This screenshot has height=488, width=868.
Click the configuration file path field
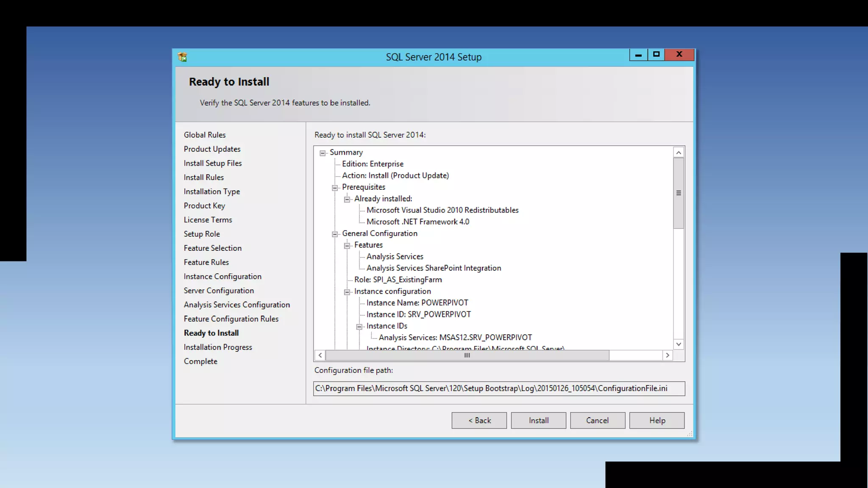(x=499, y=388)
